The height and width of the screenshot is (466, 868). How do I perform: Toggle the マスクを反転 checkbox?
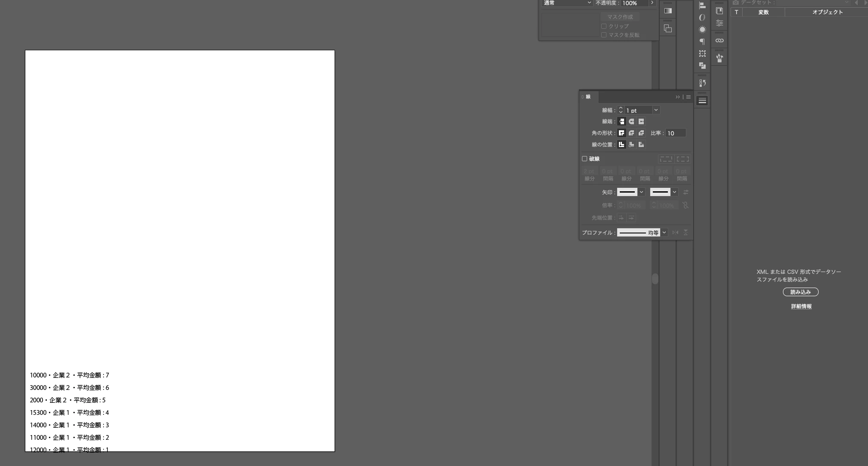[x=604, y=35]
